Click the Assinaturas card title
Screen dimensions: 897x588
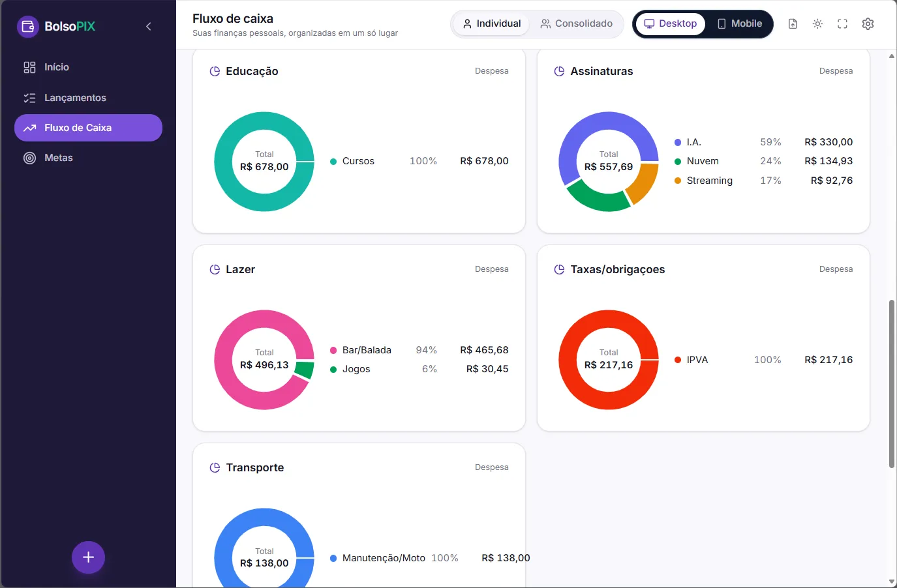click(x=601, y=71)
